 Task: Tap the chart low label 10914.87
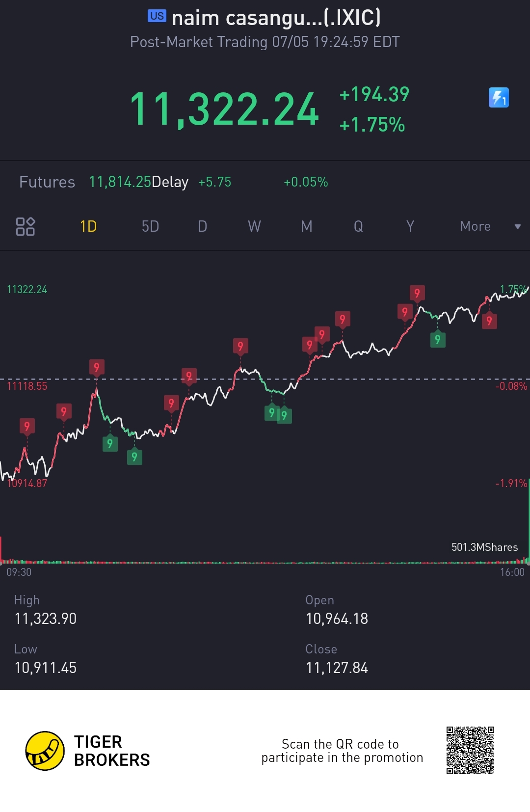27,483
